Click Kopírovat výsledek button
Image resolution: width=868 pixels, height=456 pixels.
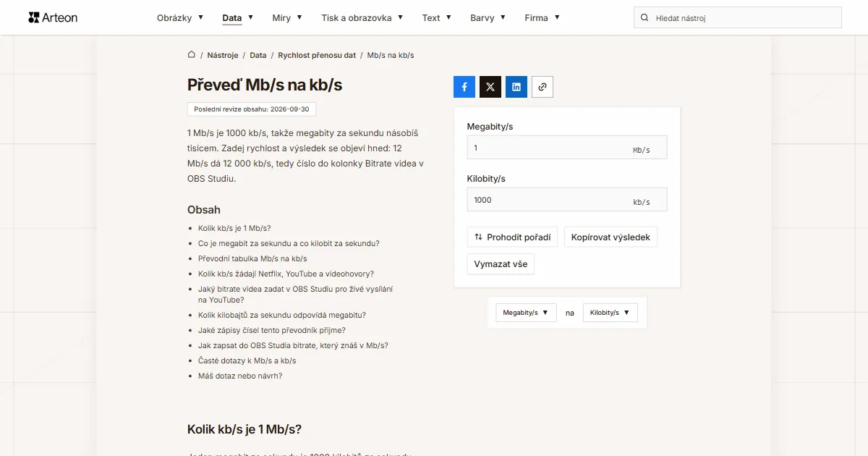point(610,237)
